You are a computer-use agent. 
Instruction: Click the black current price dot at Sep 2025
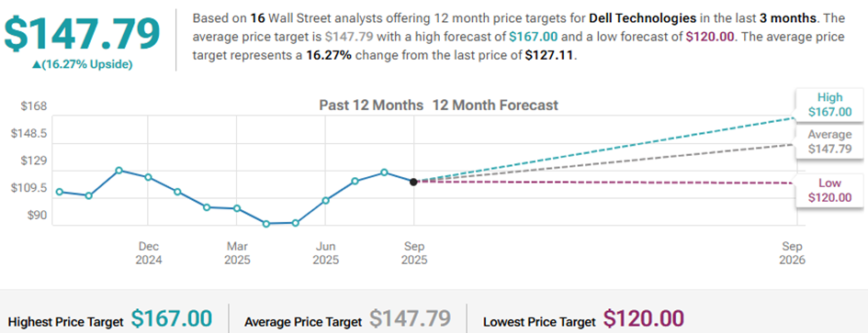coord(413,182)
